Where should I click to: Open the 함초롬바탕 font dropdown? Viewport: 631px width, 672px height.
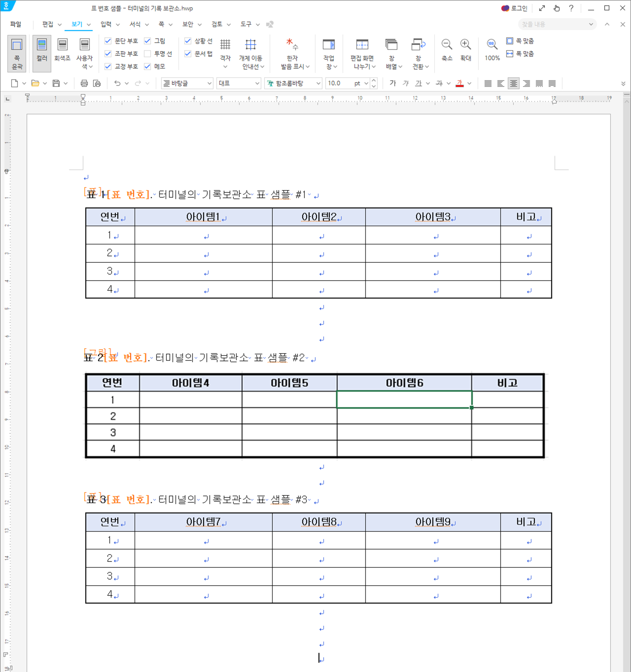point(318,83)
